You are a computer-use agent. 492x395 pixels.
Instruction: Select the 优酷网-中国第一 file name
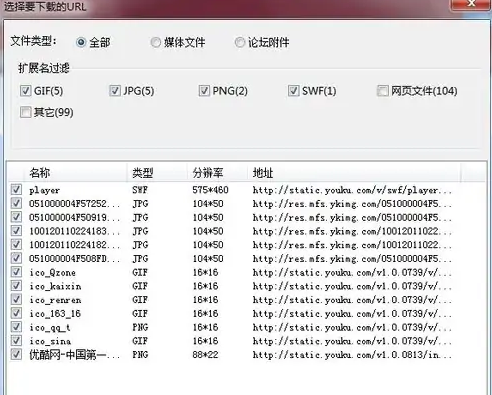(x=74, y=355)
